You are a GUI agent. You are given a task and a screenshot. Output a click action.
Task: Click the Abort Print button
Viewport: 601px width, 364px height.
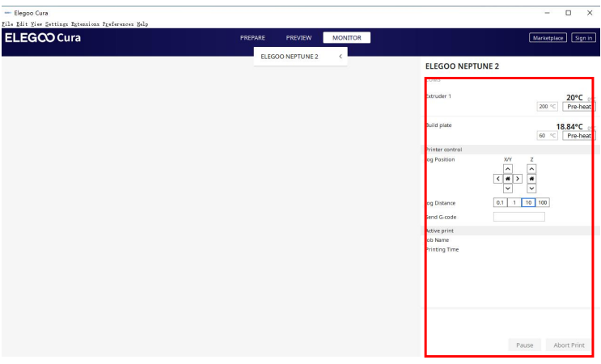pyautogui.click(x=569, y=345)
